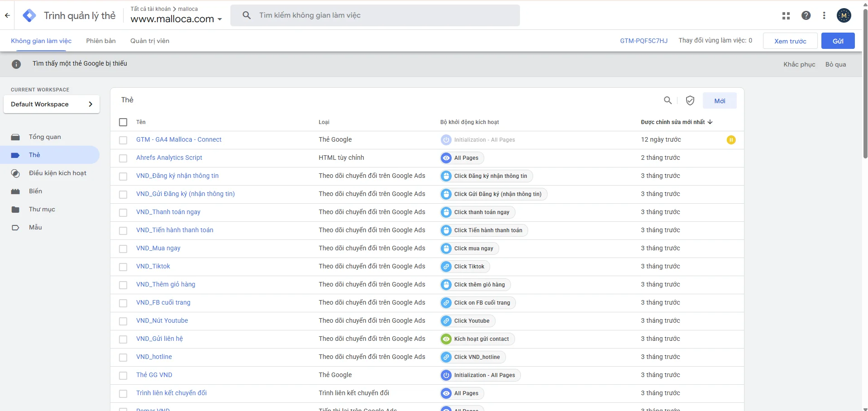Click the back arrow icon

point(7,15)
